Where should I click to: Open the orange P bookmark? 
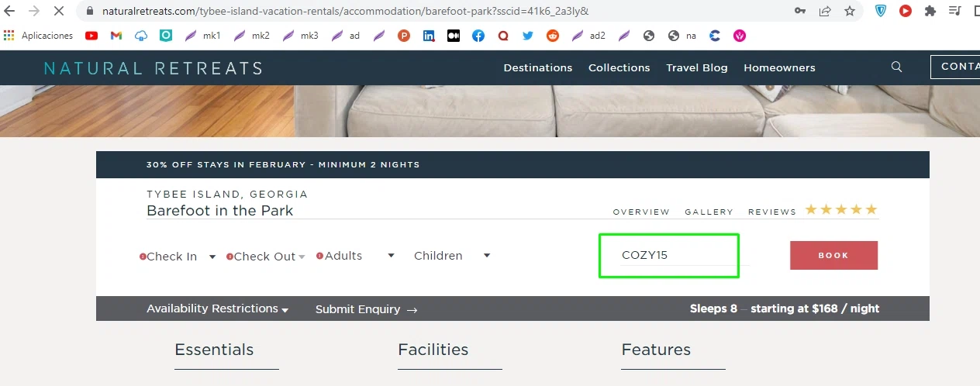click(403, 36)
